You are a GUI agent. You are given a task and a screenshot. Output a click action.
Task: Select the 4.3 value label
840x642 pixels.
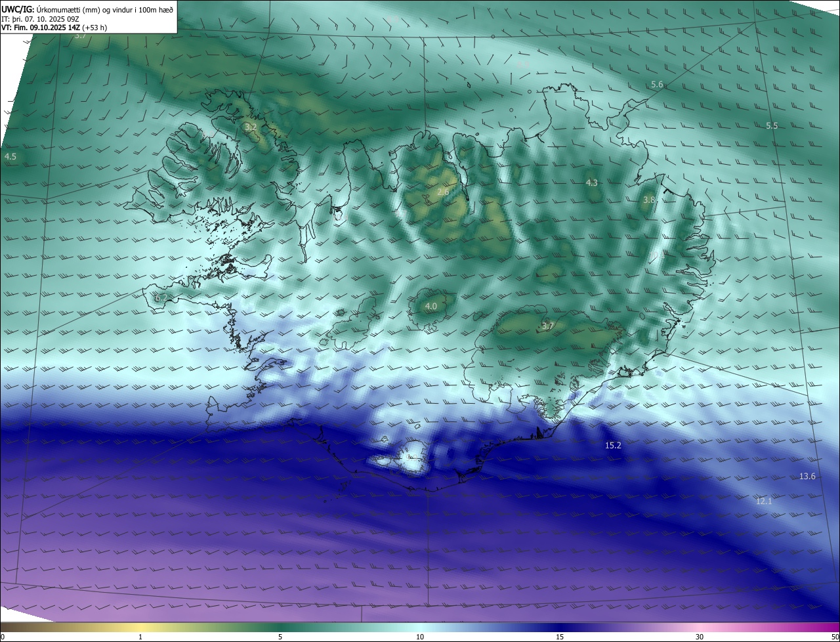click(x=592, y=182)
